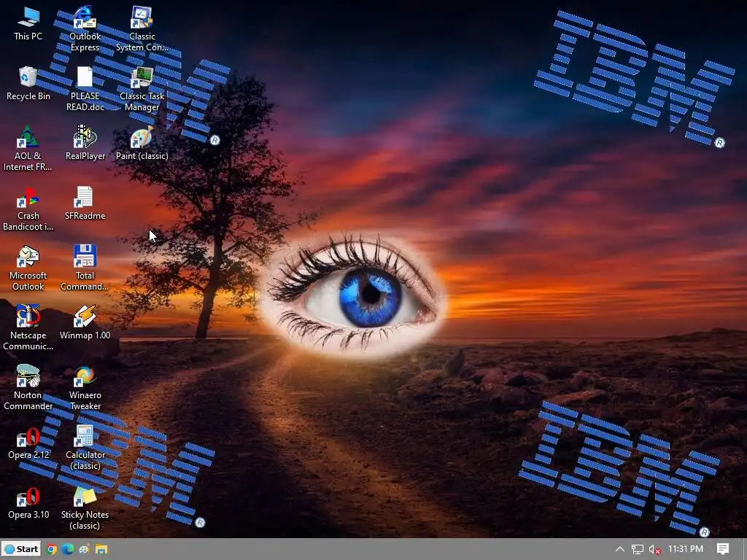Select the Paint (classic) shortcut
The image size is (747, 560).
pyautogui.click(x=142, y=144)
